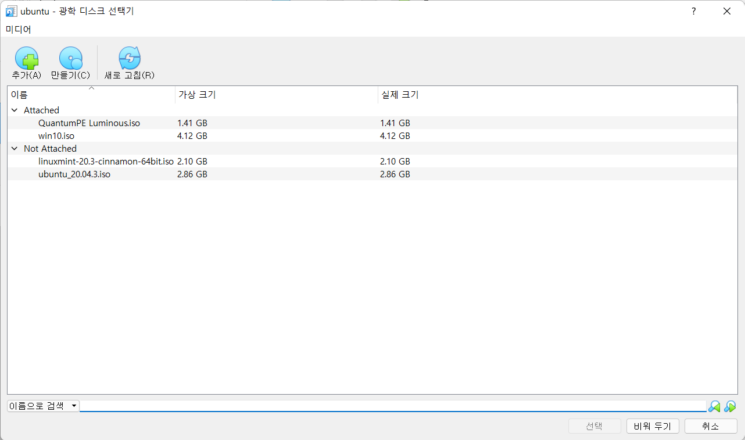Collapse the Attached group
This screenshot has height=440, width=745.
[x=14, y=110]
